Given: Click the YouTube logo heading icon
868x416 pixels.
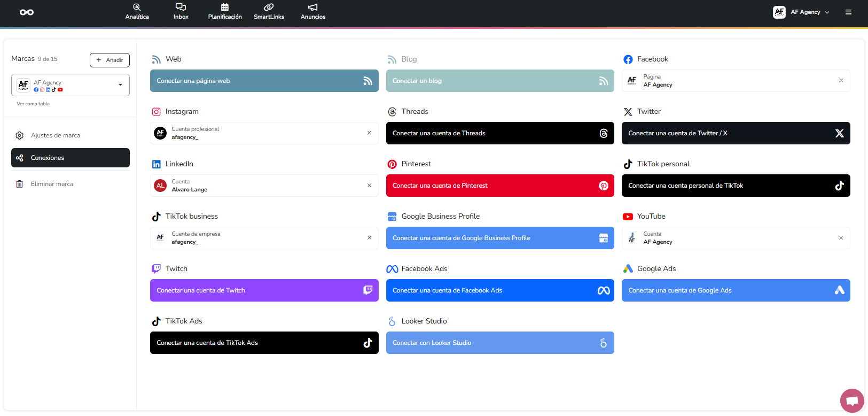Looking at the screenshot, I should [x=628, y=217].
